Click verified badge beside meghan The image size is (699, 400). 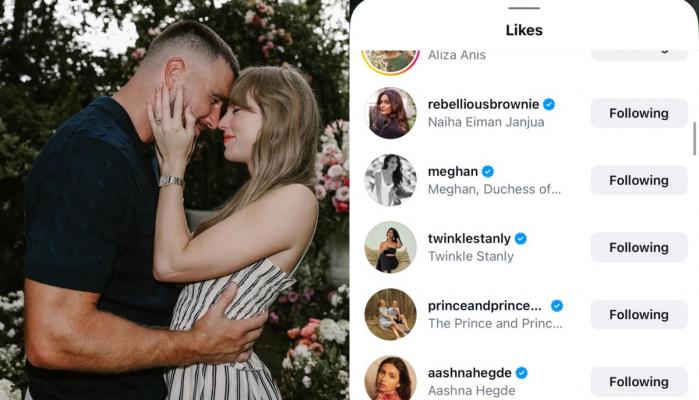pos(488,171)
